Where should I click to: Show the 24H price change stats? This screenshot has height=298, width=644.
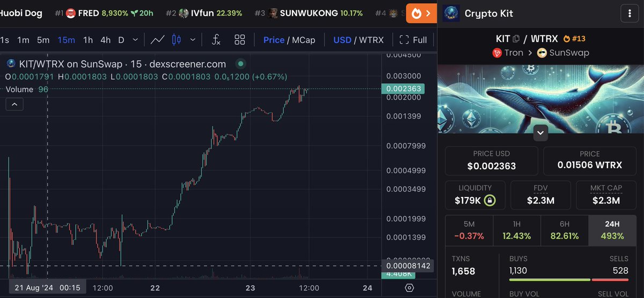(x=613, y=230)
